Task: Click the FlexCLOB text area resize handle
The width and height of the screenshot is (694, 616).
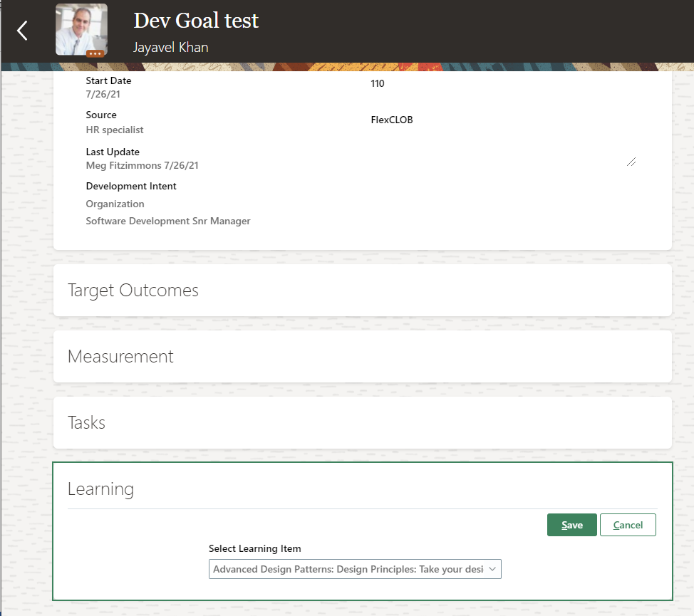Action: (631, 162)
